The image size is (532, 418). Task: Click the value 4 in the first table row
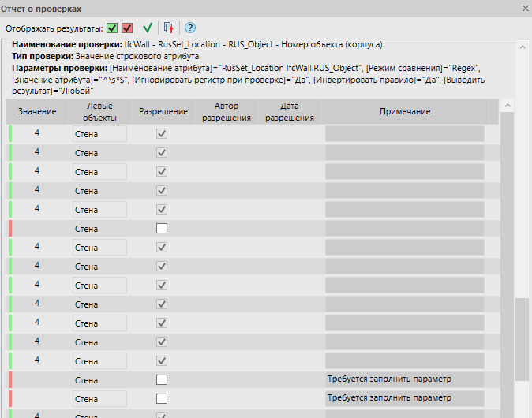(x=37, y=132)
